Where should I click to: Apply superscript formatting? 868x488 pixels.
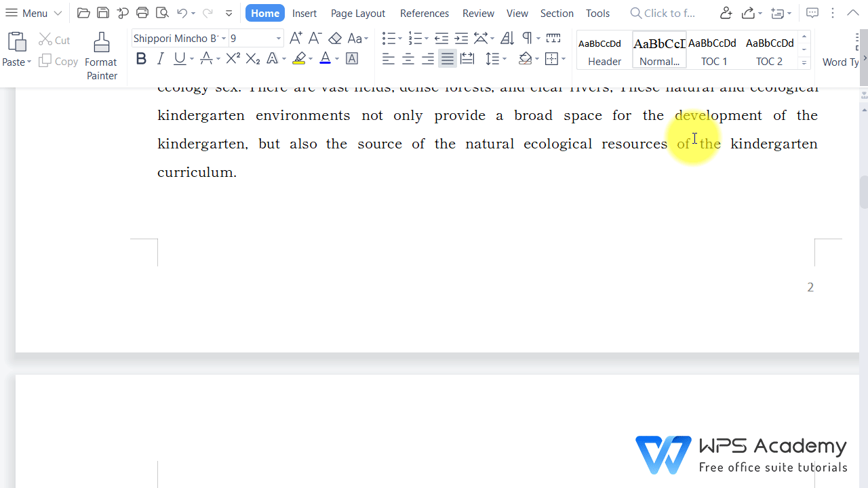pyautogui.click(x=233, y=59)
